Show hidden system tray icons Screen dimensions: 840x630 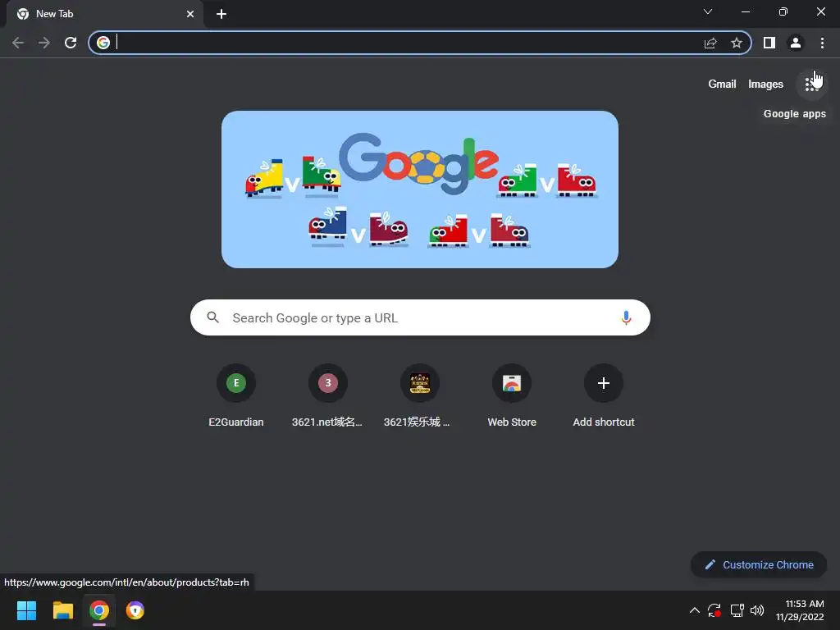point(694,610)
